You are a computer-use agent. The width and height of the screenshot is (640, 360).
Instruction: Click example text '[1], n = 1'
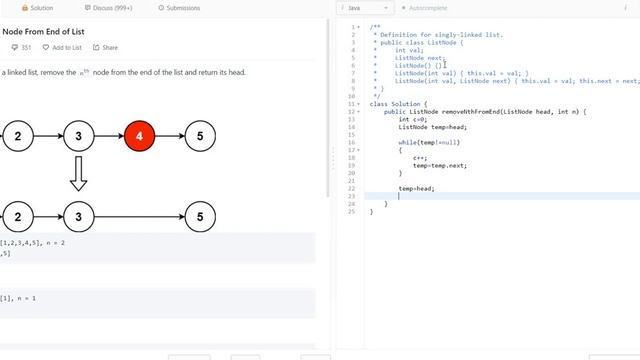pyautogui.click(x=18, y=298)
